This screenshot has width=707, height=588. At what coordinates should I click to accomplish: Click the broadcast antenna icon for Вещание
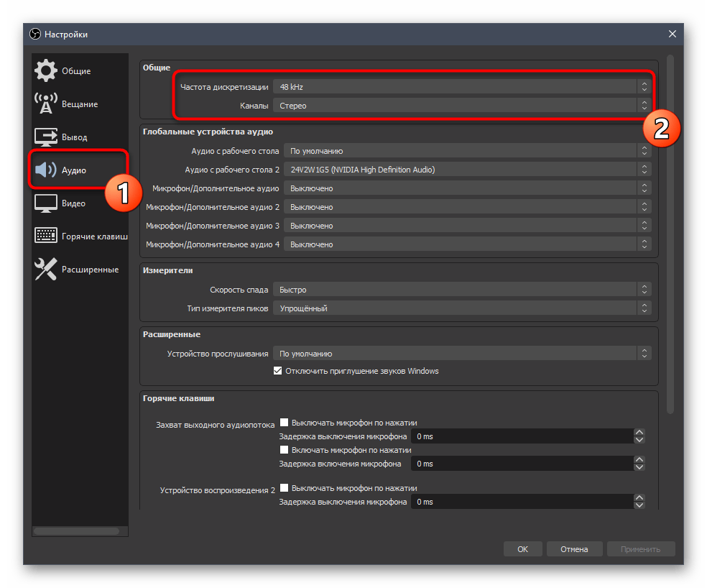(46, 104)
